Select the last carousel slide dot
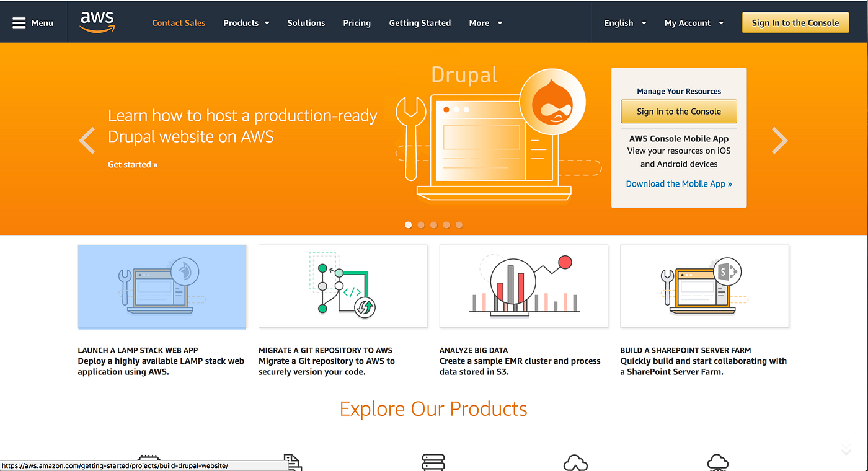The image size is (868, 471). pyautogui.click(x=459, y=225)
